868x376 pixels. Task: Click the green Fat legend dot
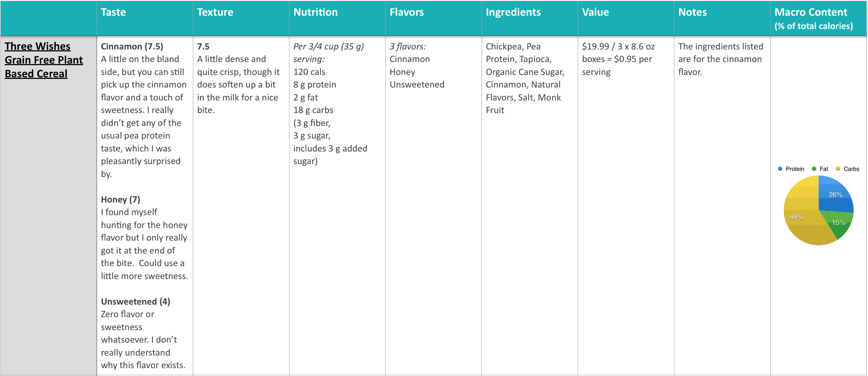(x=814, y=169)
